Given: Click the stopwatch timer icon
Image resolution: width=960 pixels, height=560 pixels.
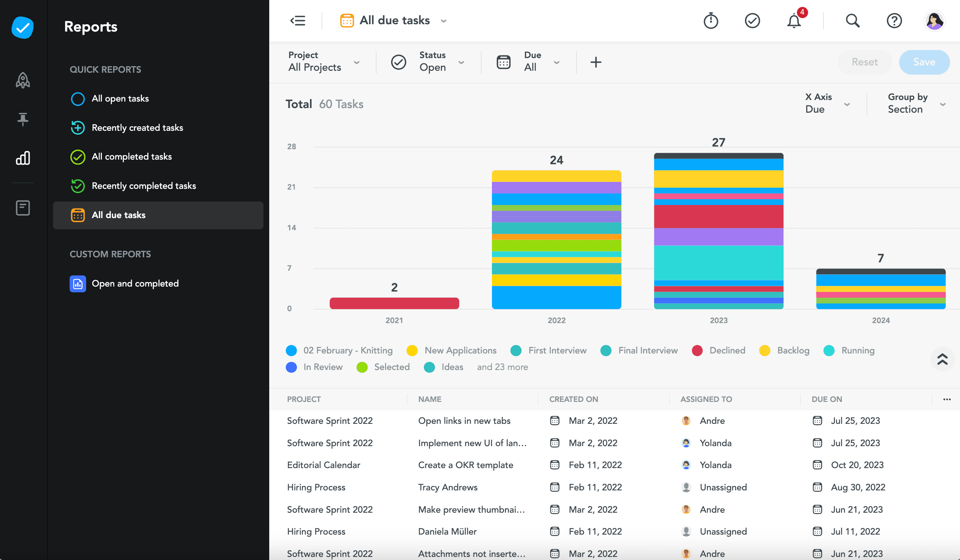Looking at the screenshot, I should 711,21.
